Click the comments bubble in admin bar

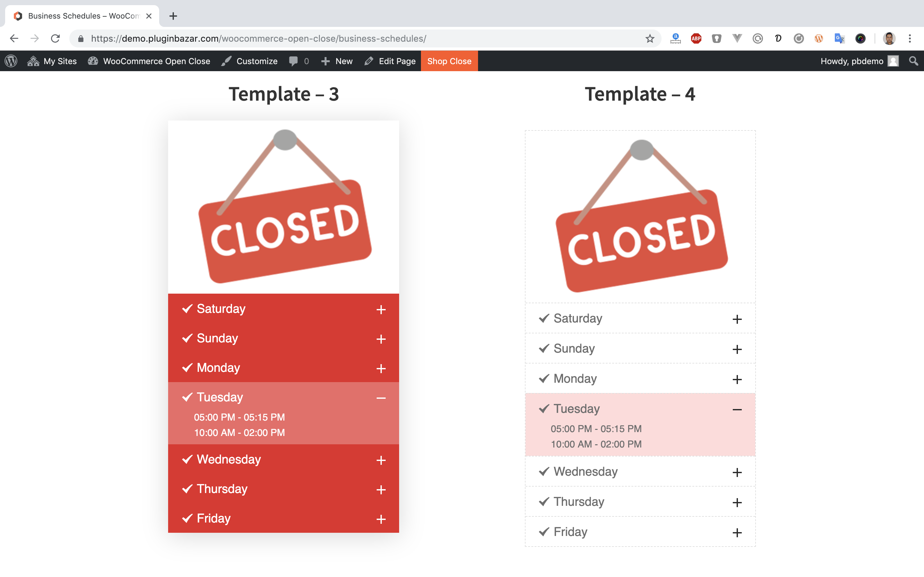point(293,61)
